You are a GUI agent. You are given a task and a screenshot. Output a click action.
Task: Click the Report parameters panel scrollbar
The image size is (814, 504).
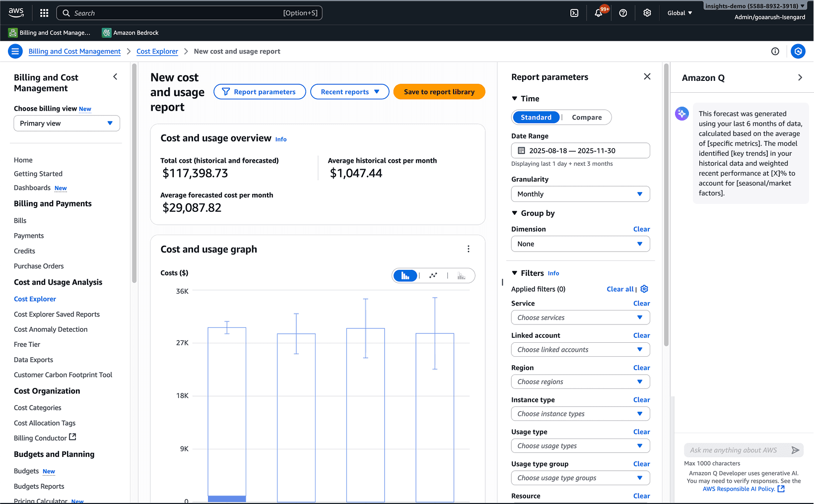pyautogui.click(x=666, y=205)
